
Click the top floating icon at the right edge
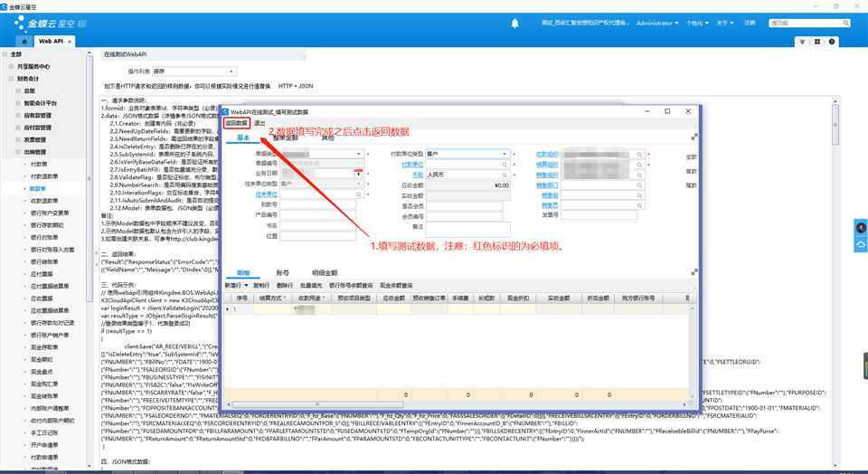[x=861, y=228]
